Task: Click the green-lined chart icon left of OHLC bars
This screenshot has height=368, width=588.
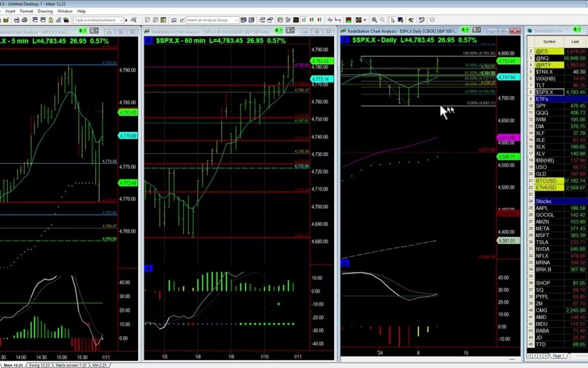Action: click(x=296, y=20)
